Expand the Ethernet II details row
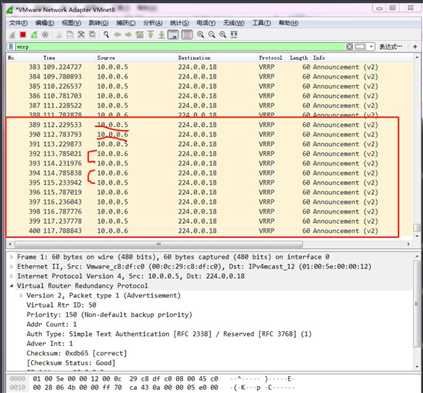The height and width of the screenshot is (393, 423). point(12,267)
